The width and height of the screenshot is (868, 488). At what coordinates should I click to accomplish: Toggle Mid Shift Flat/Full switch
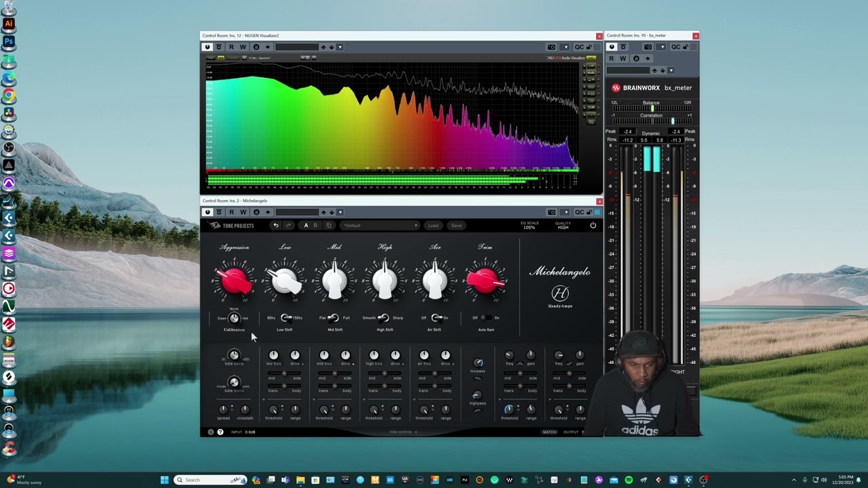pyautogui.click(x=333, y=318)
